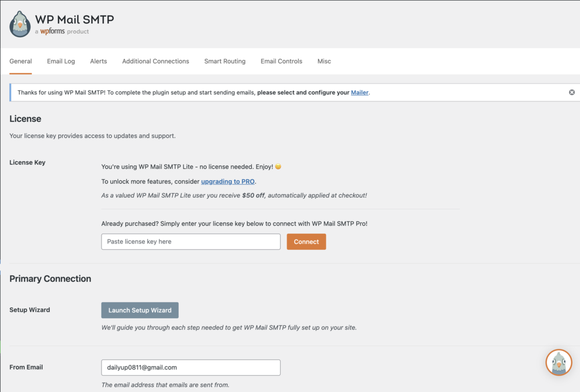The image size is (580, 392).
Task: Switch to the General tab
Action: pyautogui.click(x=21, y=61)
